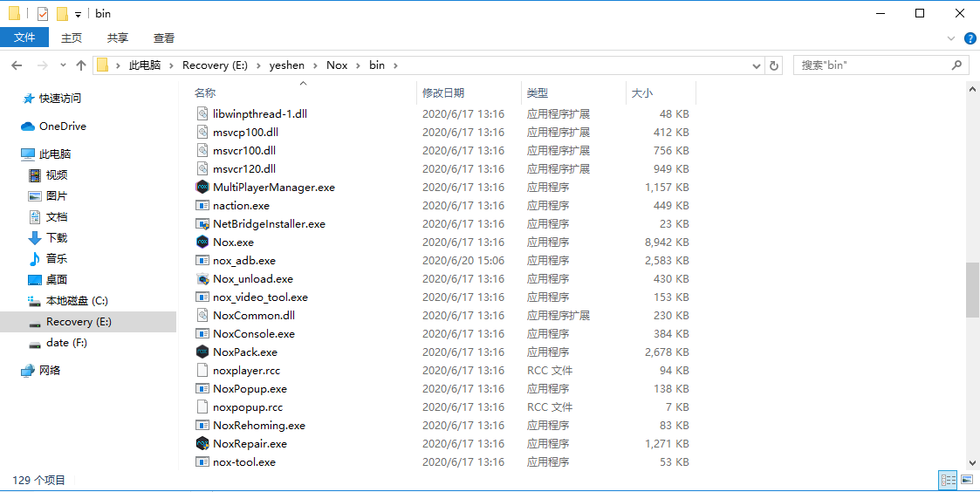980x492 pixels.
Task: Expand the ribbon with the chevron
Action: coord(951,38)
